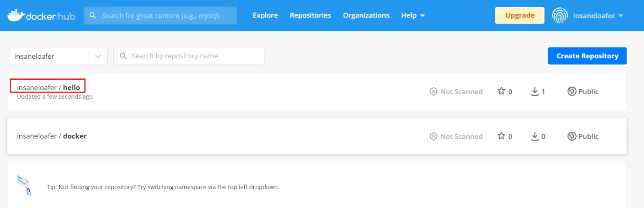Click the magnifier icon in repository search
The height and width of the screenshot is (208, 644).
pyautogui.click(x=123, y=56)
